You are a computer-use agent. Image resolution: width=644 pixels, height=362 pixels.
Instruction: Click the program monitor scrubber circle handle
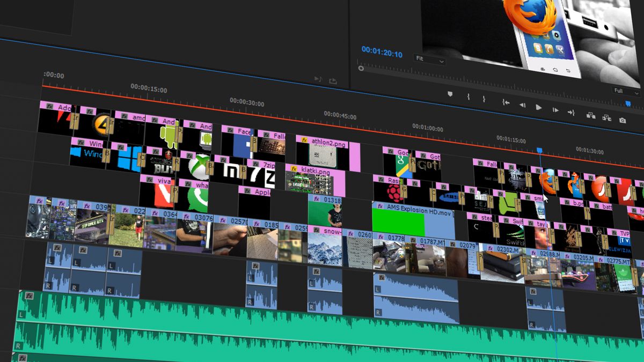pyautogui.click(x=361, y=68)
